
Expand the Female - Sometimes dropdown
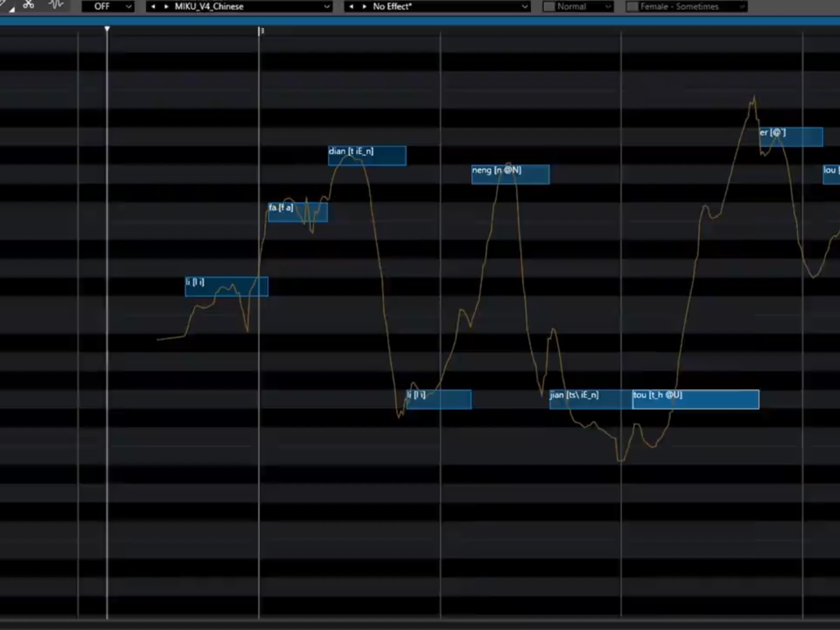[x=742, y=7]
